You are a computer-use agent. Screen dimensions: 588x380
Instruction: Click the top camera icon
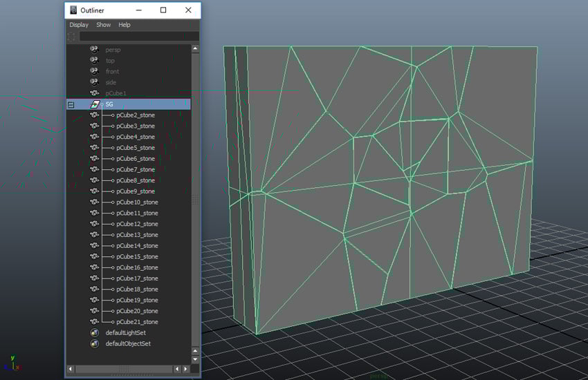click(94, 61)
